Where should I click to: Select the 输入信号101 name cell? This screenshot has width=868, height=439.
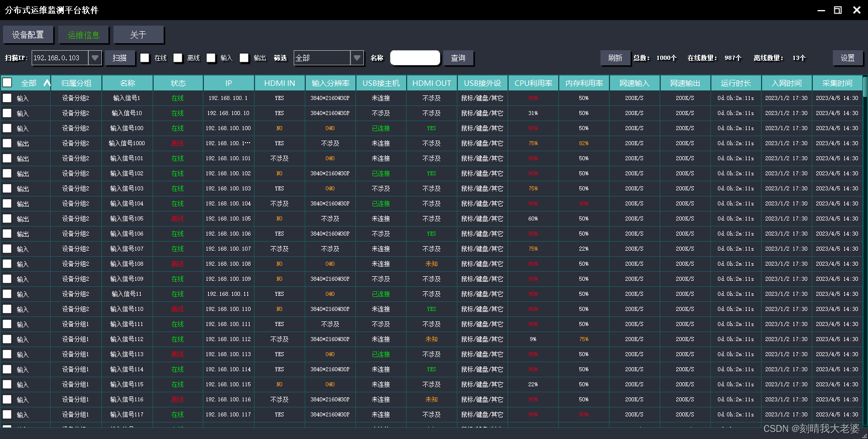click(127, 158)
